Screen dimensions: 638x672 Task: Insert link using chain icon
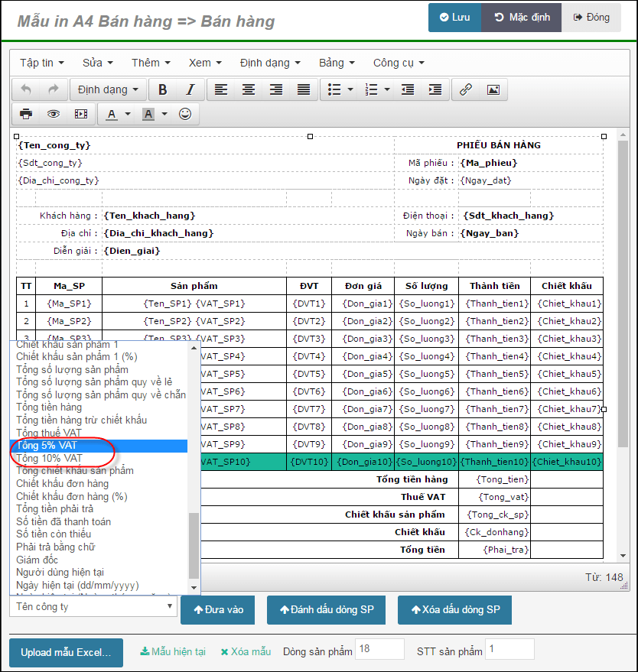(466, 89)
